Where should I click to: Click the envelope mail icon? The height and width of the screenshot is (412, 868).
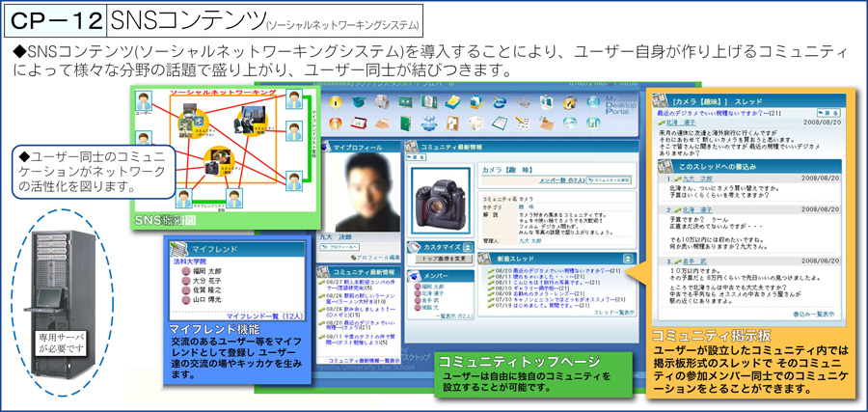[383, 124]
